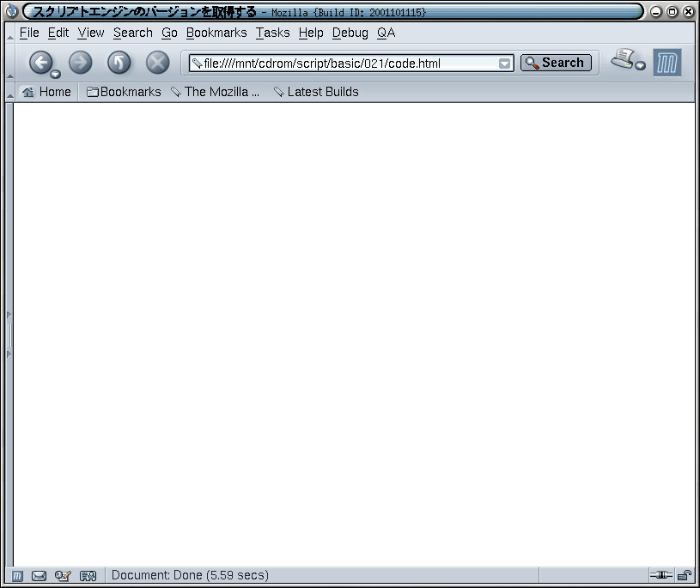Viewport: 700px width, 588px height.
Task: Open Address Book from the status bar icon
Action: pos(88,576)
